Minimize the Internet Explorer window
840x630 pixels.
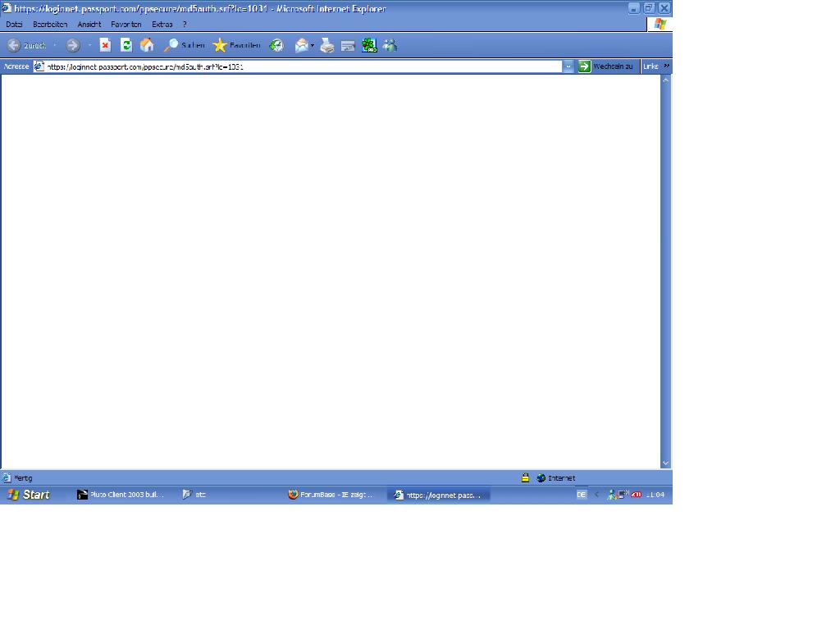pos(634,8)
